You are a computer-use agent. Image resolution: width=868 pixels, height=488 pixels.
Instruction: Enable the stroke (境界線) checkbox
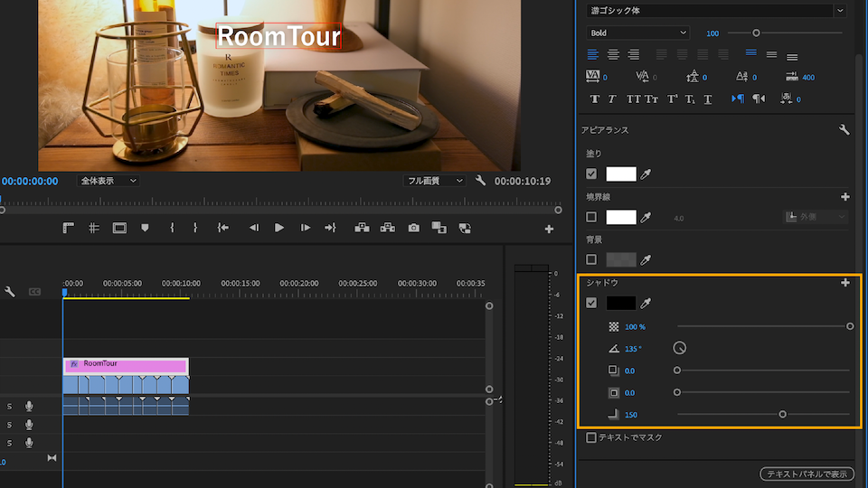coord(591,217)
